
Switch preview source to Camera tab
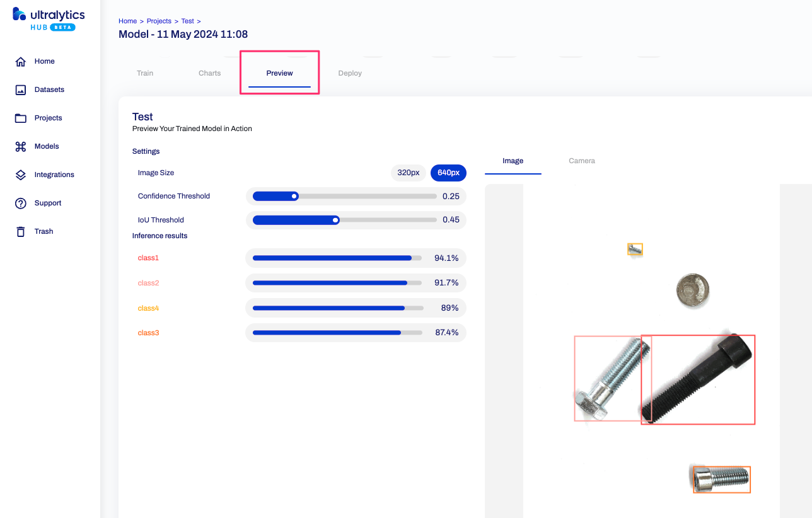tap(581, 161)
